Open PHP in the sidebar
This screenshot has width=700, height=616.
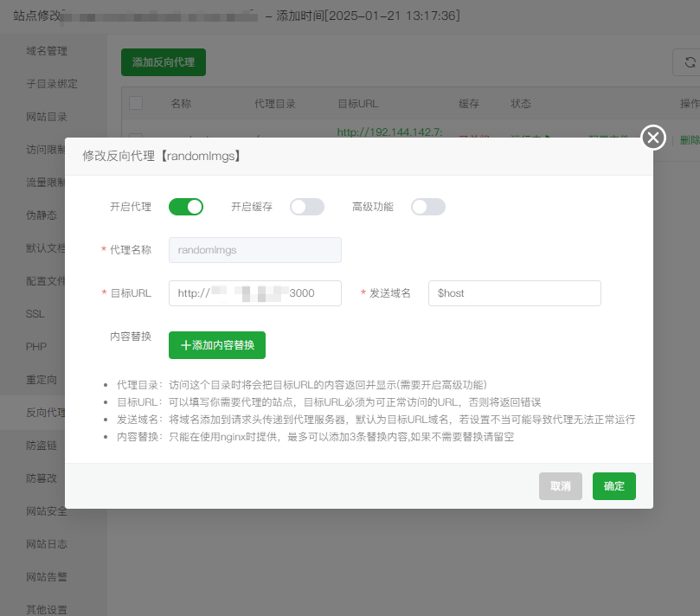[x=36, y=347]
